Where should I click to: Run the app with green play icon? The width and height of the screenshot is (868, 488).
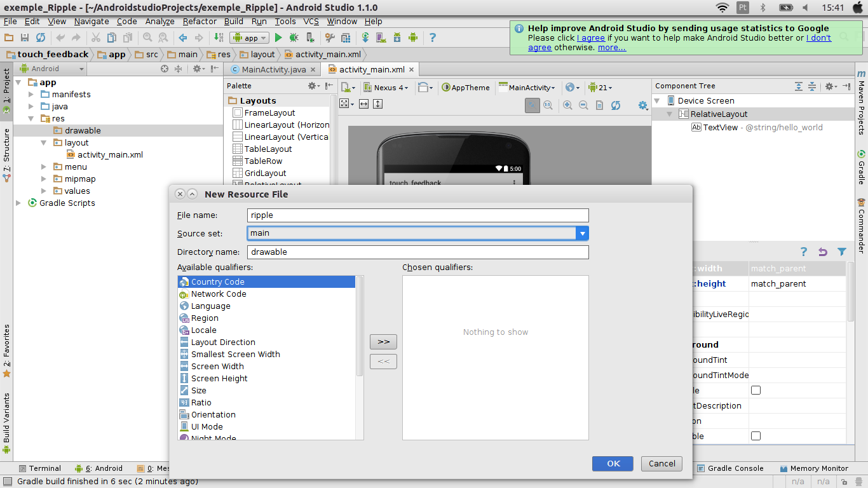click(278, 37)
